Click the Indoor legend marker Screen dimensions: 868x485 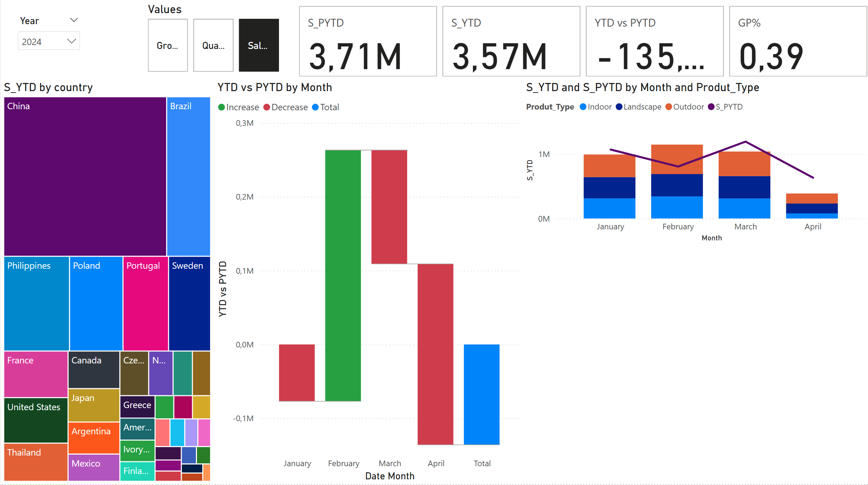583,107
